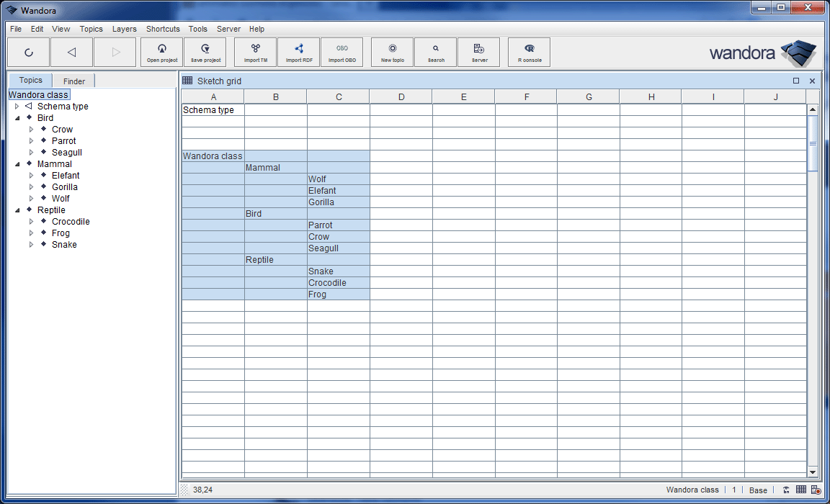Open the Import TM tool
This screenshot has height=504, width=830.
coord(256,52)
